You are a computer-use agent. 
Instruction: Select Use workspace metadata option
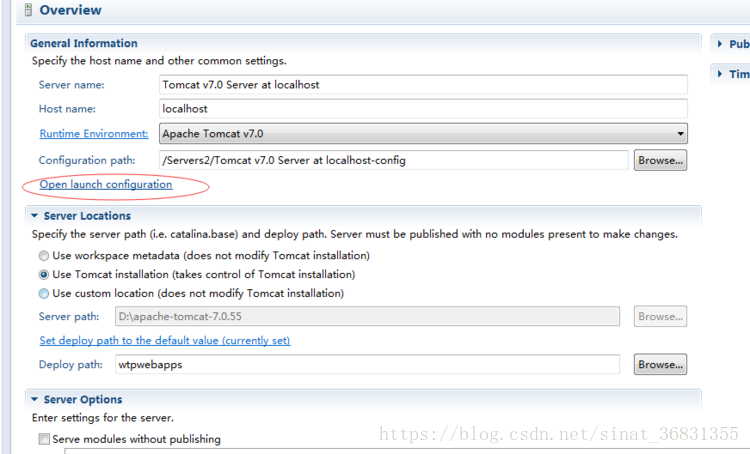[x=44, y=256]
